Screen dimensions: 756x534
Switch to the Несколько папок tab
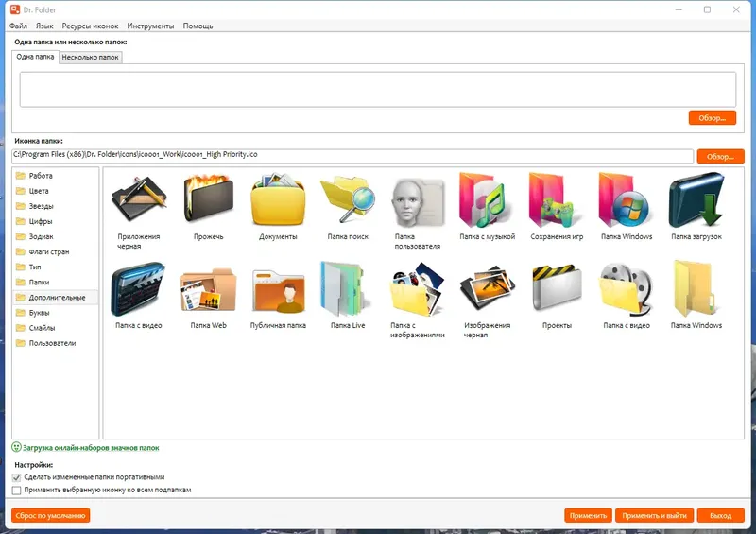pos(90,57)
